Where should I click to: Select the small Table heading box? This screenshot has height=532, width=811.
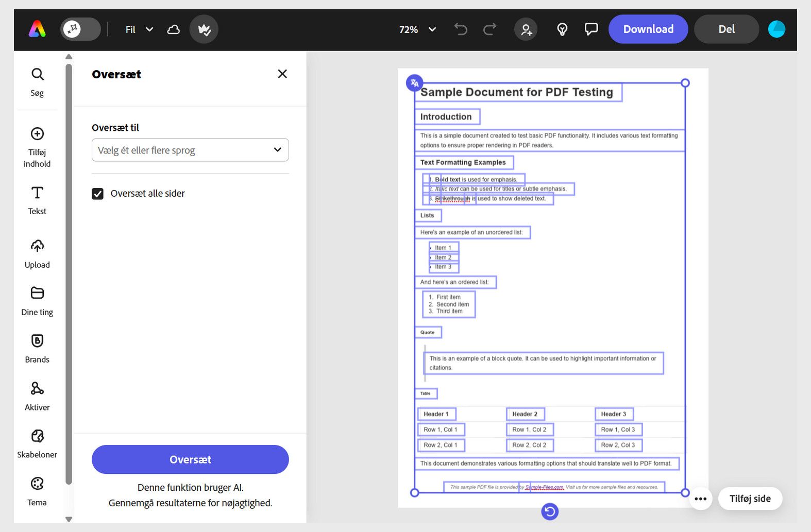426,393
